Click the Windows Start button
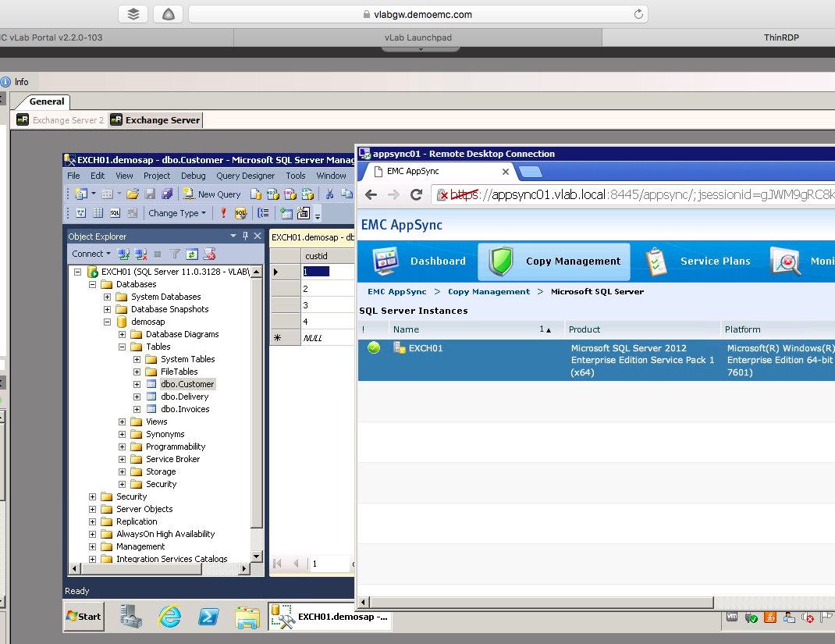Viewport: 835px width, 644px height. 83,617
